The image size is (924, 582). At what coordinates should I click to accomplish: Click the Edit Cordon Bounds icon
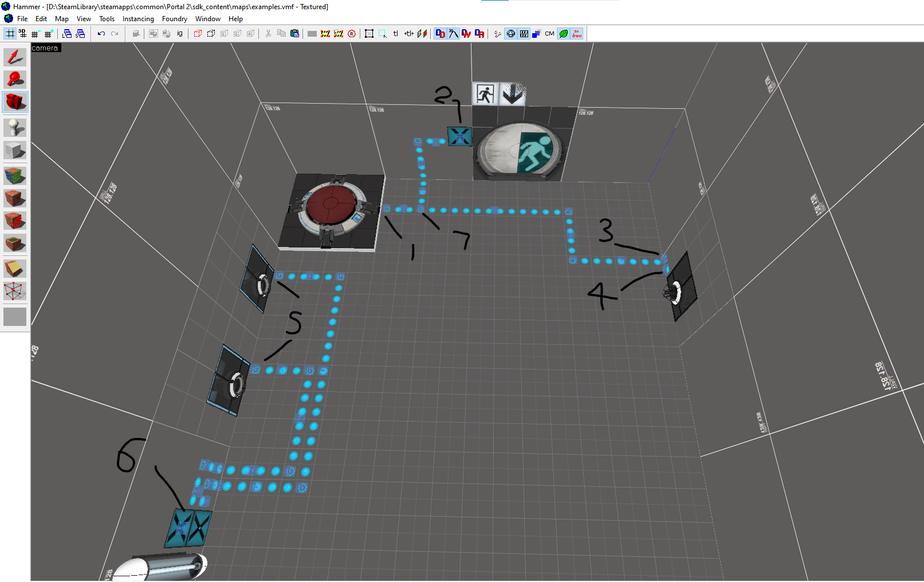(339, 34)
